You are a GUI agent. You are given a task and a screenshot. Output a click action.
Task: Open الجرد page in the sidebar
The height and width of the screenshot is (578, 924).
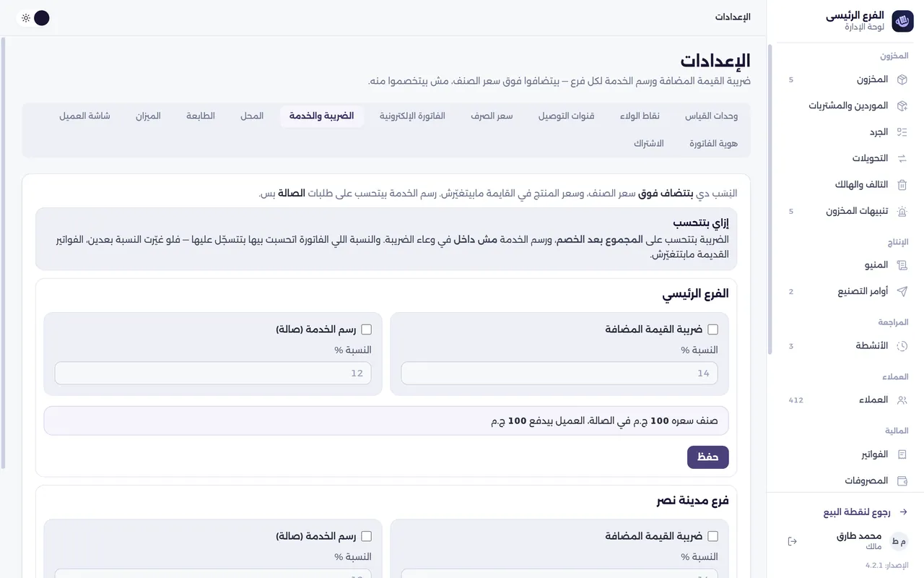pyautogui.click(x=845, y=132)
